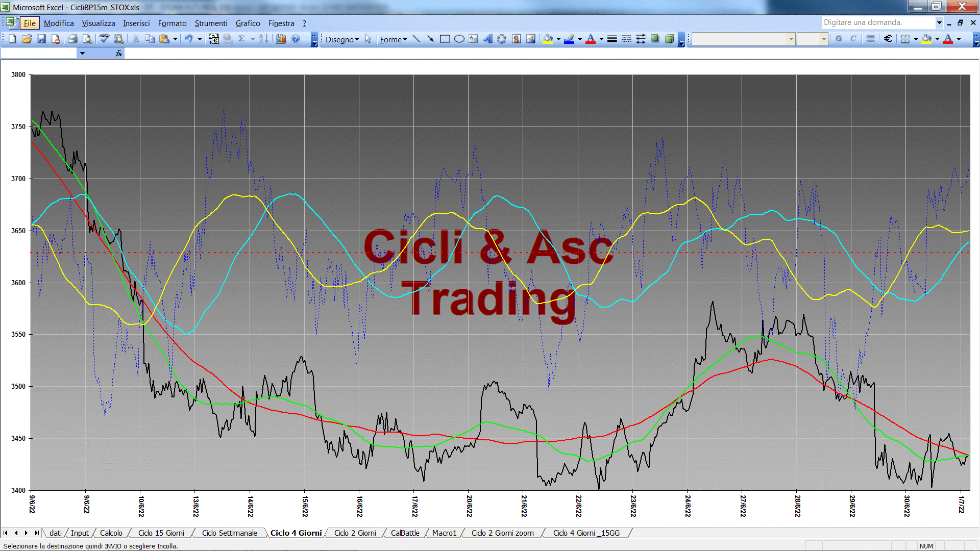The width and height of the screenshot is (980, 551).
Task: Click the Permission document icon
Action: (56, 39)
